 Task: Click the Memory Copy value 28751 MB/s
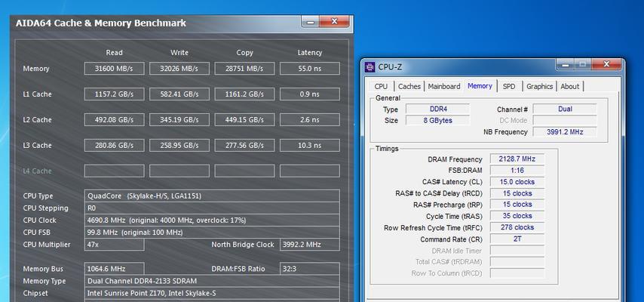coord(244,68)
